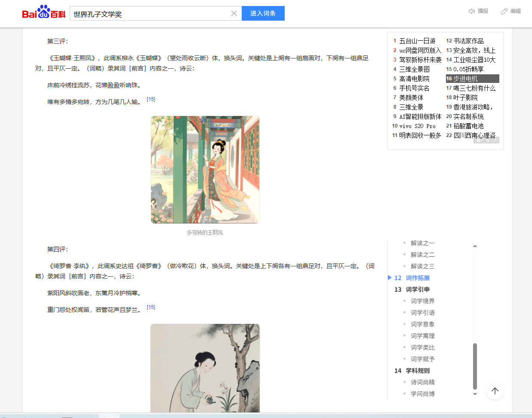Screen dimensions: 532x418
Task: Select 词学境界 in the contents list
Action: click(x=422, y=301)
